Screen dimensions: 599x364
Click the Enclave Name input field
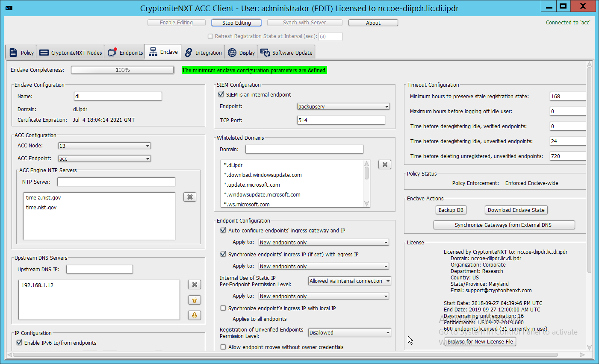pos(118,96)
